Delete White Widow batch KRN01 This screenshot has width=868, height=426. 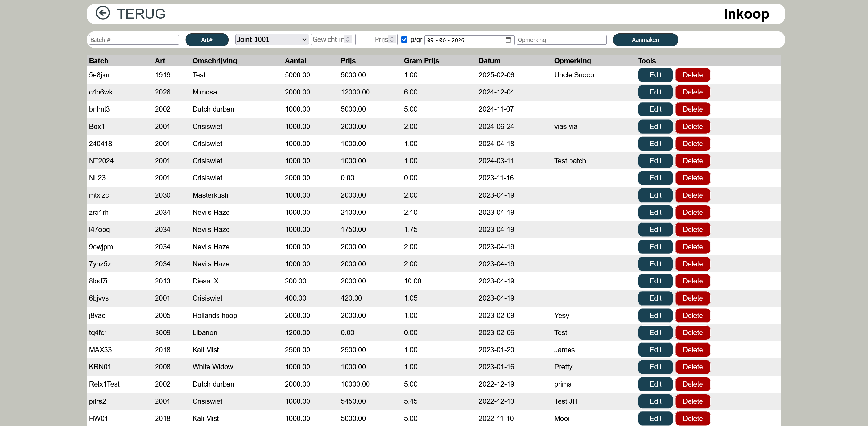tap(692, 367)
